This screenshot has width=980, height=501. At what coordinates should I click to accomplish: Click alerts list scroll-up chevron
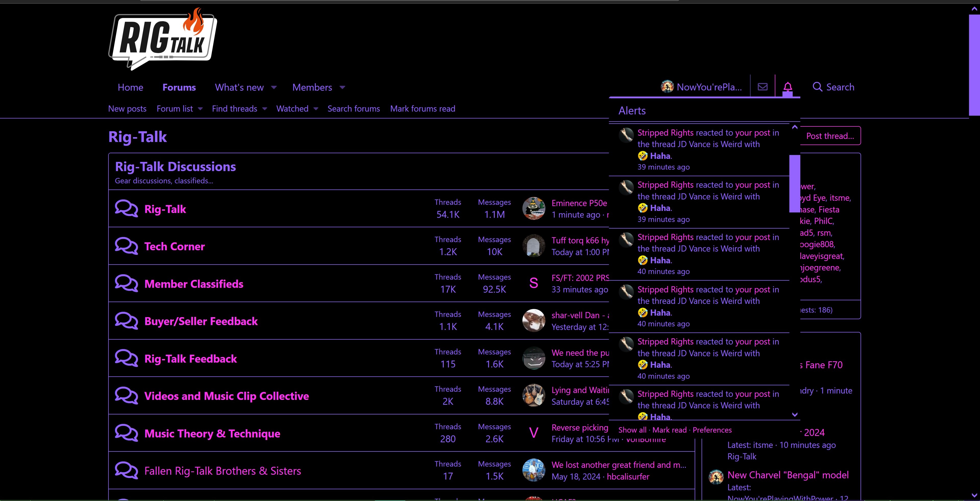(x=795, y=127)
